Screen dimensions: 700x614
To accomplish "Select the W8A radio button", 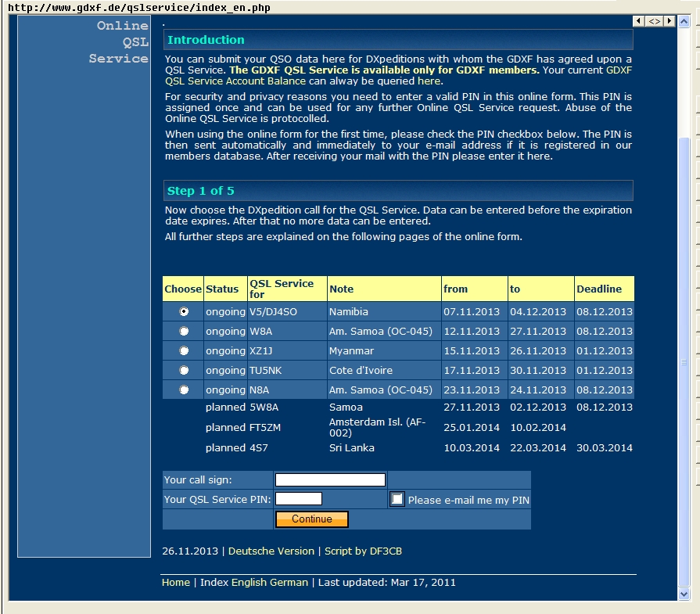I will (184, 332).
